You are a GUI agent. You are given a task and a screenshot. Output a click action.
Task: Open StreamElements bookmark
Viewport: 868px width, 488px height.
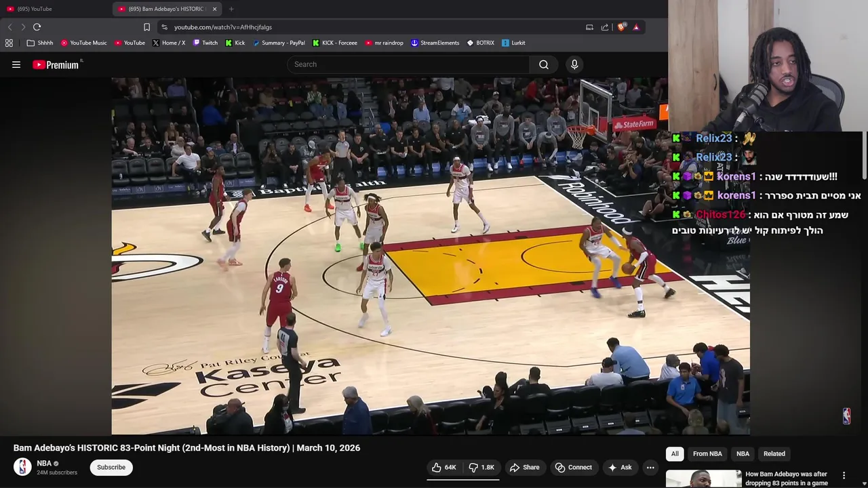[435, 43]
